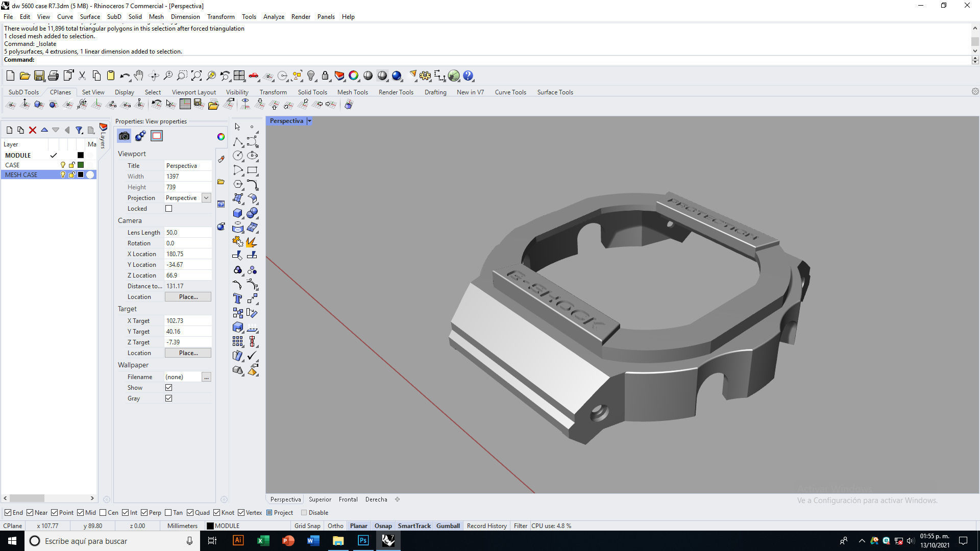Viewport: 980px width, 551px height.
Task: Toggle CASE layer visibility light bulb
Action: tap(63, 165)
